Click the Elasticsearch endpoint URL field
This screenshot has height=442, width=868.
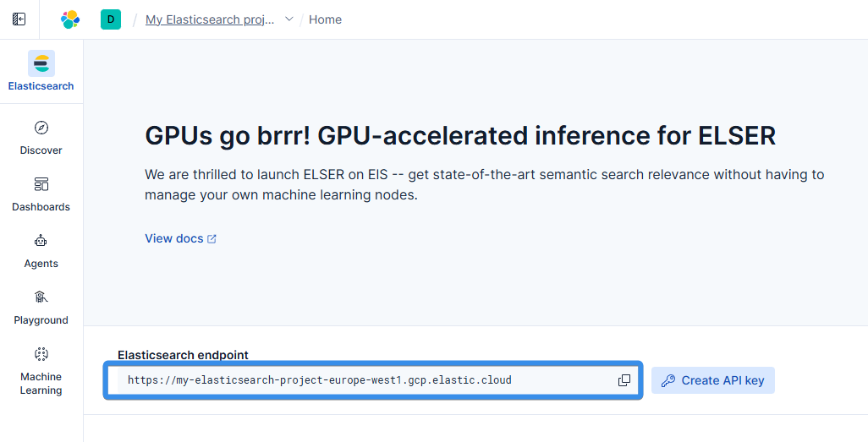pos(373,380)
